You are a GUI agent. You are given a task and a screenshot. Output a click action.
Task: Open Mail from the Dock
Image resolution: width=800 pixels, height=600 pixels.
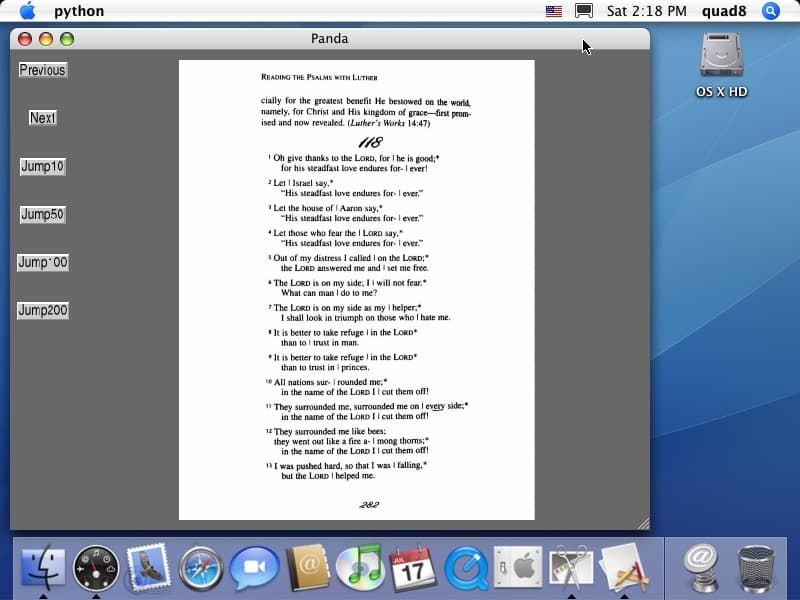[x=148, y=567]
